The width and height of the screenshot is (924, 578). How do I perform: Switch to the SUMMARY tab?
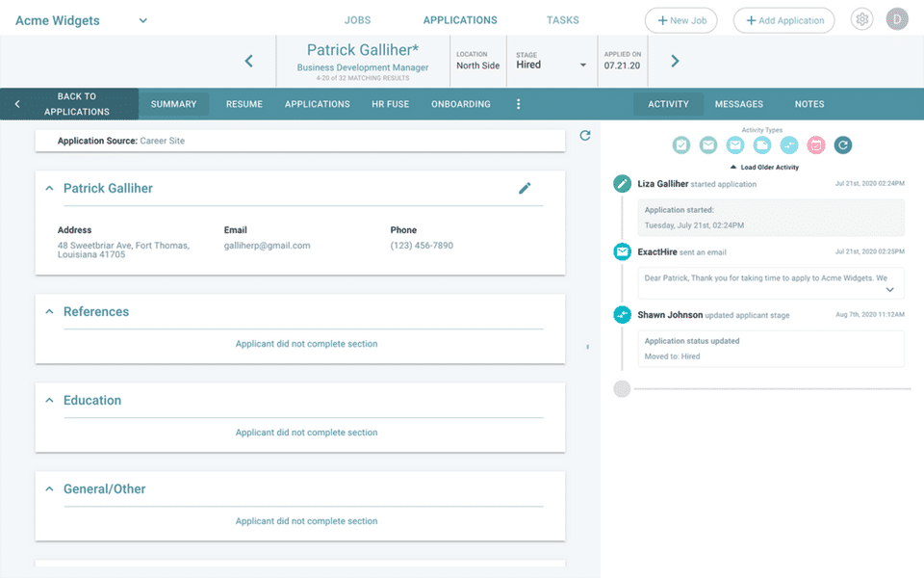click(174, 104)
